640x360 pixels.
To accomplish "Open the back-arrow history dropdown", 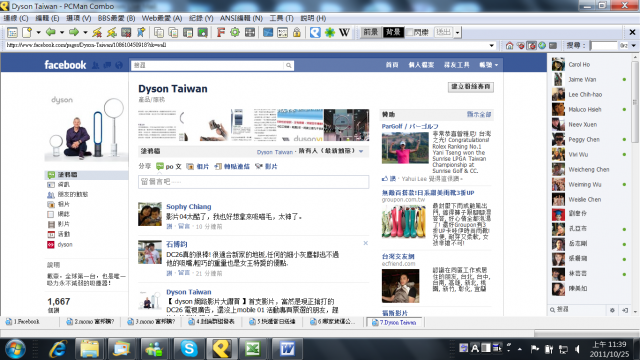I will point(62,32).
